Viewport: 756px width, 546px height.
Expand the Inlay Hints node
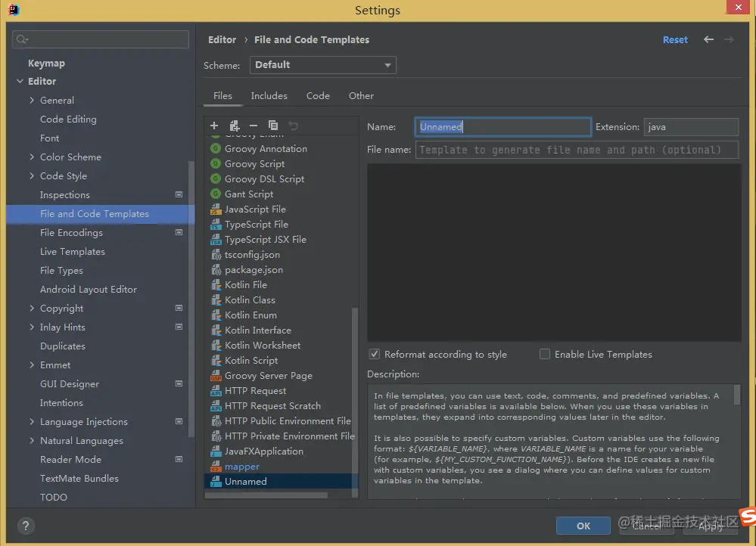[32, 327]
